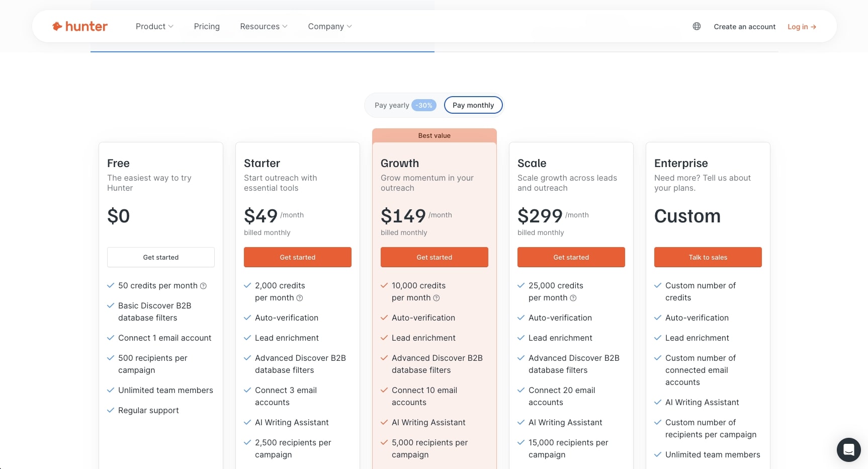
Task: Click the Best value banner
Action: (x=435, y=135)
